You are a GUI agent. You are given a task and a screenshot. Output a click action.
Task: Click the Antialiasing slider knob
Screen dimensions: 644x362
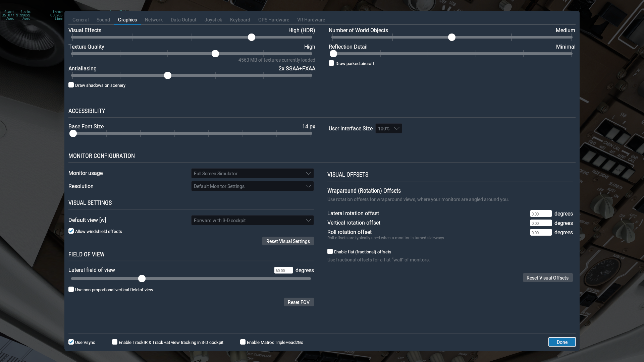click(168, 75)
